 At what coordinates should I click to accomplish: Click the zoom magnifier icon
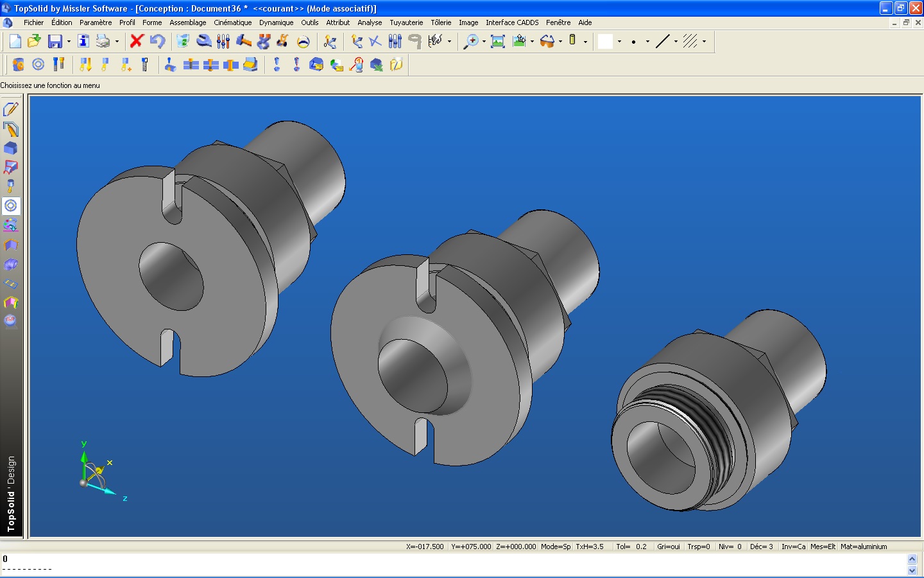pyautogui.click(x=471, y=42)
